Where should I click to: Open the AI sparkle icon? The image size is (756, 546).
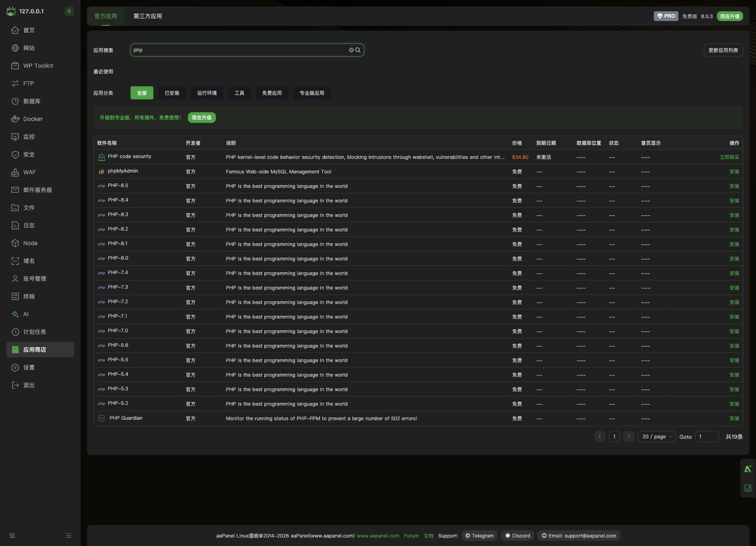coord(15,314)
